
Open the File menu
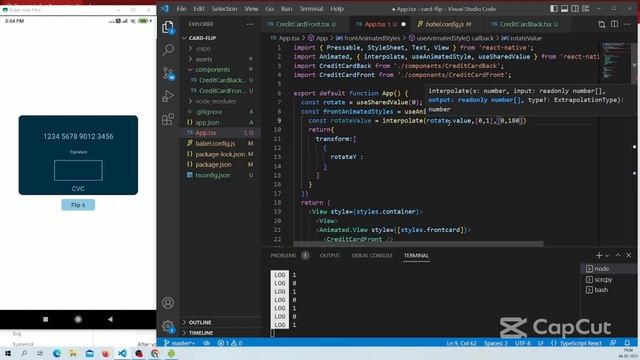[181, 9]
